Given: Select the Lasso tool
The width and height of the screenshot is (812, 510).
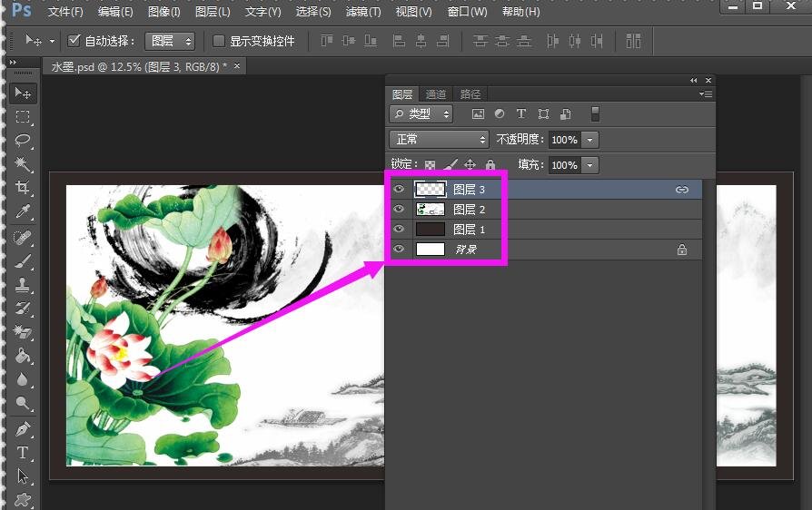Looking at the screenshot, I should [x=23, y=141].
